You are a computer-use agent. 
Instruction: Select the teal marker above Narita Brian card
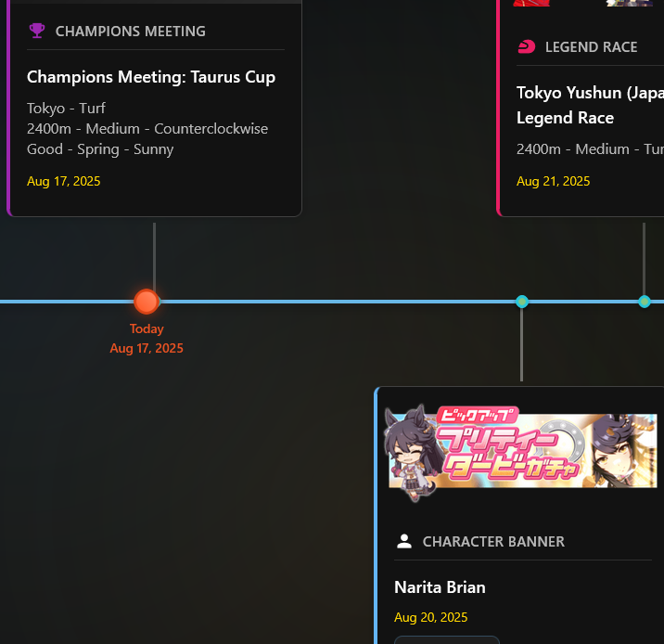[x=522, y=302]
